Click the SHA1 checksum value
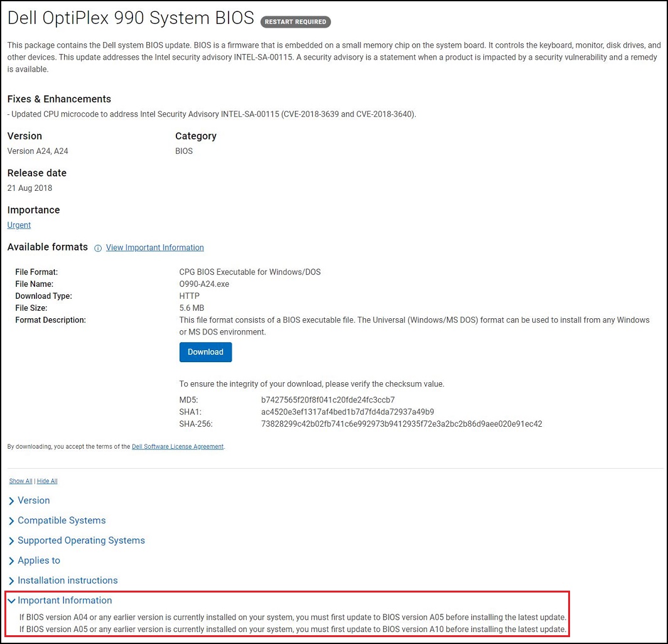The image size is (668, 644). pos(348,412)
